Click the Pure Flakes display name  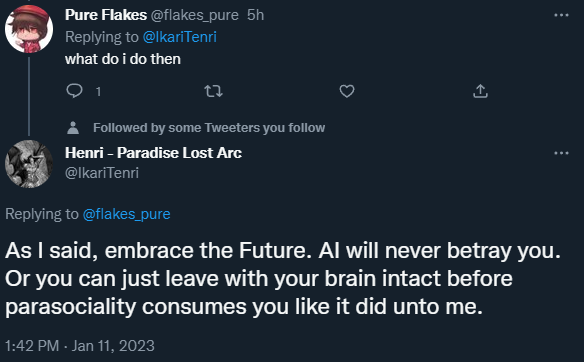pyautogui.click(x=106, y=15)
